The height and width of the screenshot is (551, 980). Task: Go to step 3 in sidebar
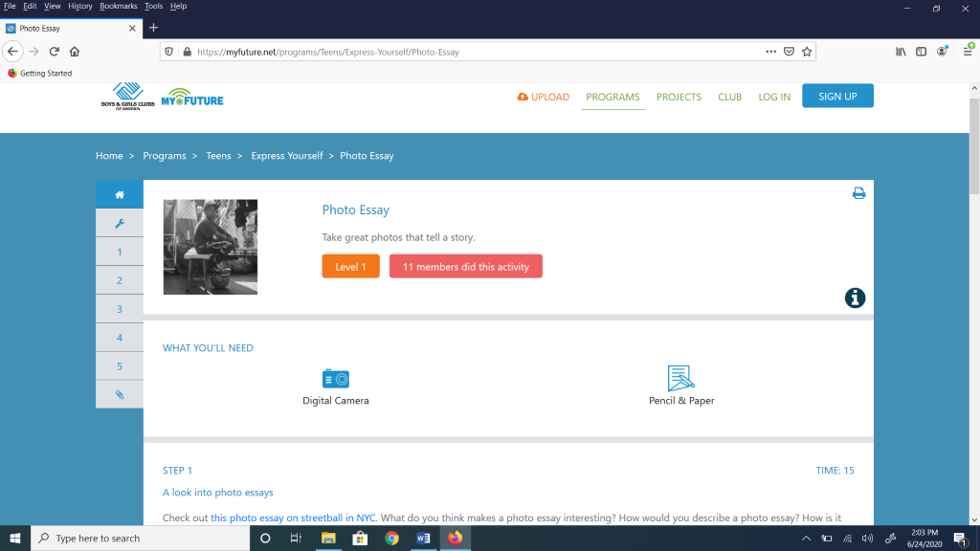(x=120, y=309)
